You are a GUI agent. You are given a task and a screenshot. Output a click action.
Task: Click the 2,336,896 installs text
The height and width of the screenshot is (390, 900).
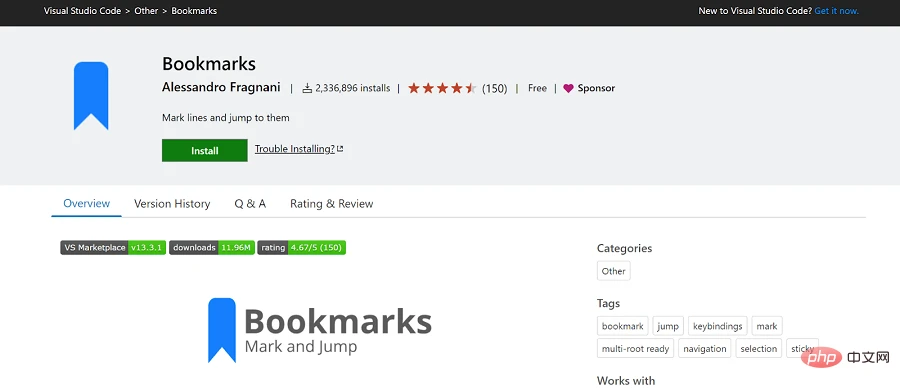(x=352, y=88)
